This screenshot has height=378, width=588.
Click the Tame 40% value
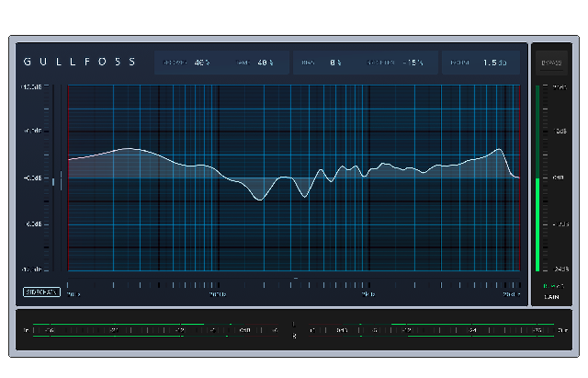266,63
